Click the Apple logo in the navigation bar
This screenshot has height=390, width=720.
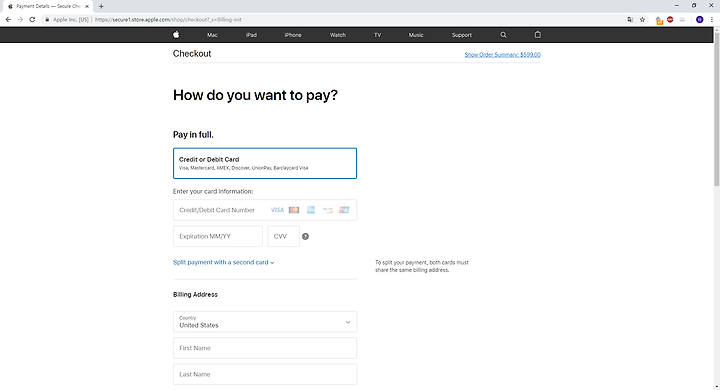pyautogui.click(x=176, y=34)
